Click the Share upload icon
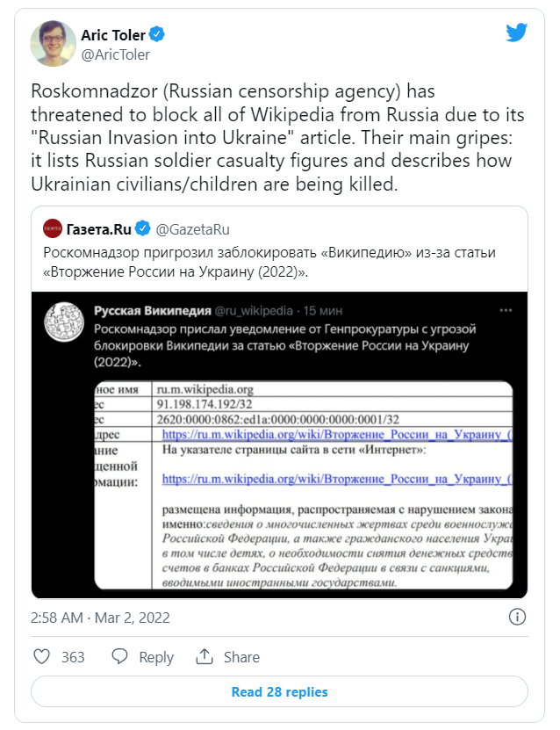The image size is (560, 730). point(205,656)
